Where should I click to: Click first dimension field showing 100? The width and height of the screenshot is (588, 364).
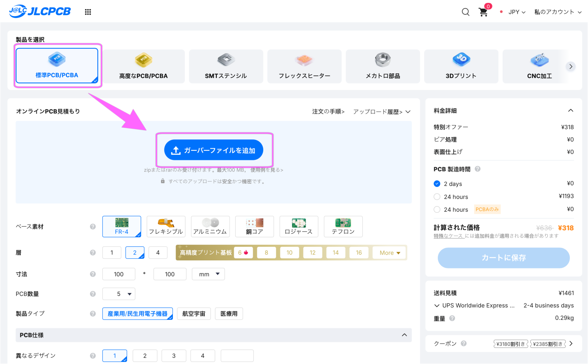click(119, 274)
